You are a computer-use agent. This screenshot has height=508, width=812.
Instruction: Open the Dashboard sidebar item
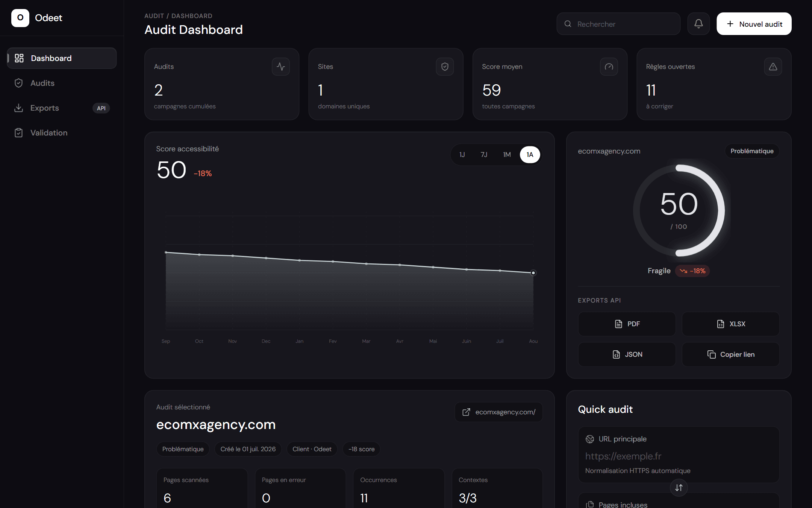[62, 58]
